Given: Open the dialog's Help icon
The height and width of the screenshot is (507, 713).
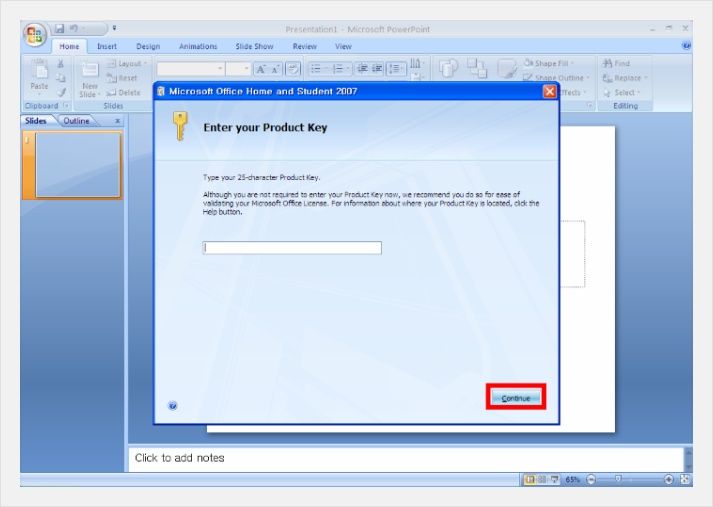Looking at the screenshot, I should (x=173, y=406).
